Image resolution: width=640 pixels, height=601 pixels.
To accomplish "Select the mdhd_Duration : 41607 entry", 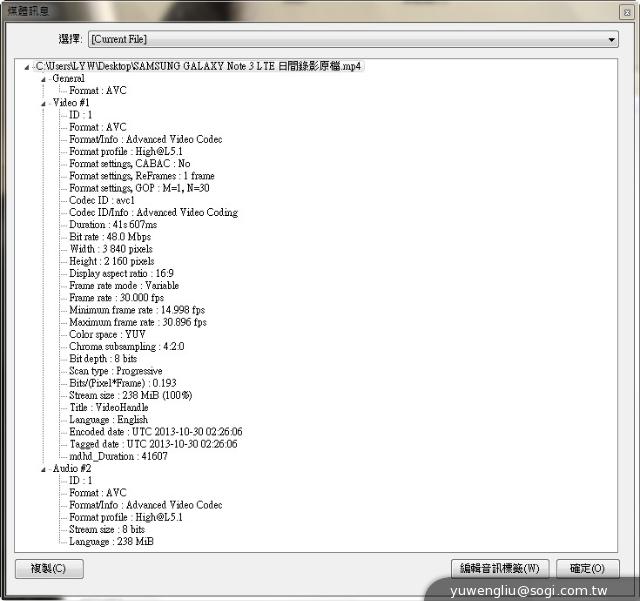I will point(118,456).
